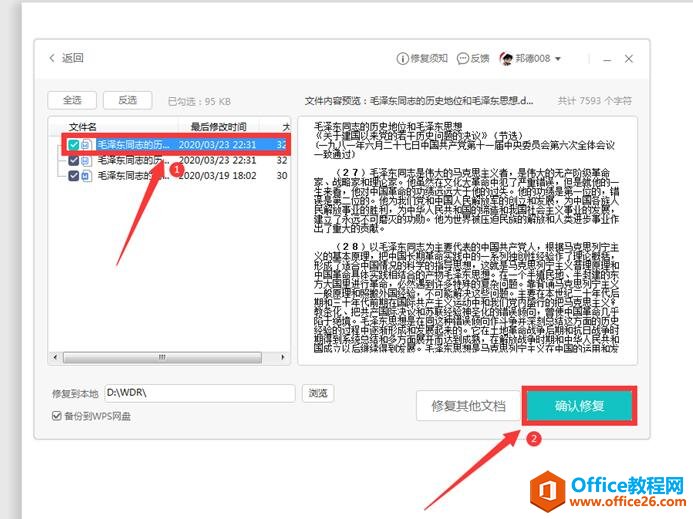
Task: Click the 修复其他文档 button
Action: tap(468, 406)
